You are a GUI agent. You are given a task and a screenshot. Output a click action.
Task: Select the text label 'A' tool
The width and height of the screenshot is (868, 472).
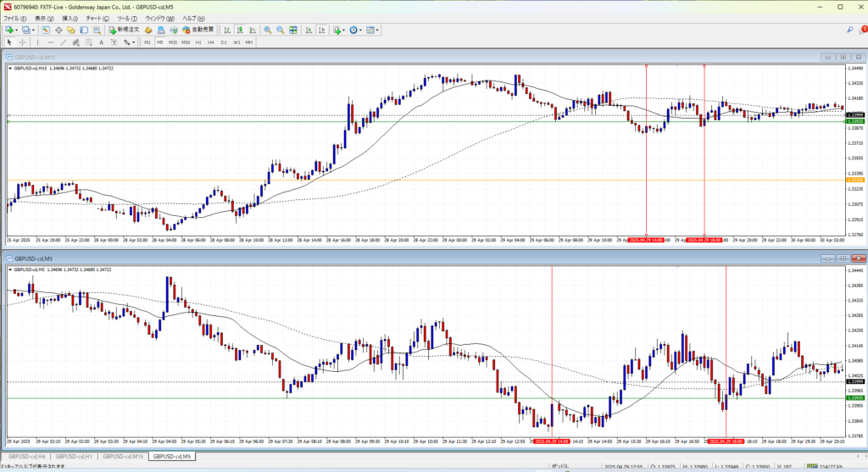[x=101, y=42]
